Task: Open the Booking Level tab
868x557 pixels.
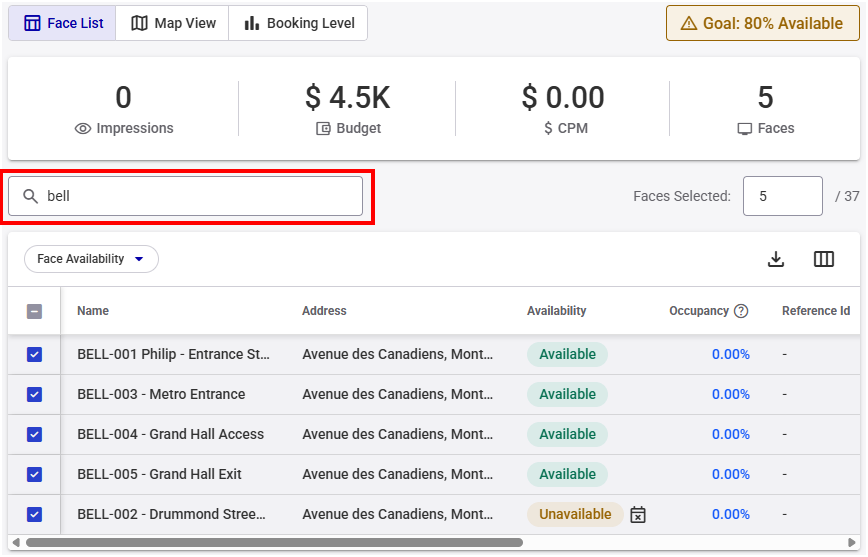Action: [298, 23]
